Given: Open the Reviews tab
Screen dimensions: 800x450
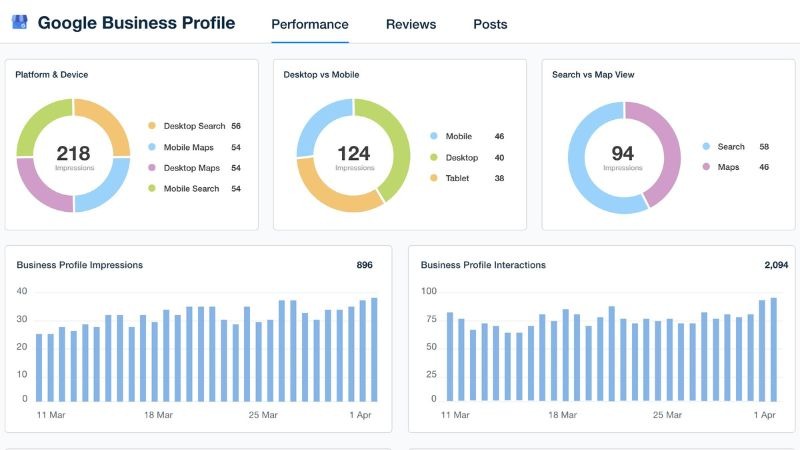Looking at the screenshot, I should point(411,24).
